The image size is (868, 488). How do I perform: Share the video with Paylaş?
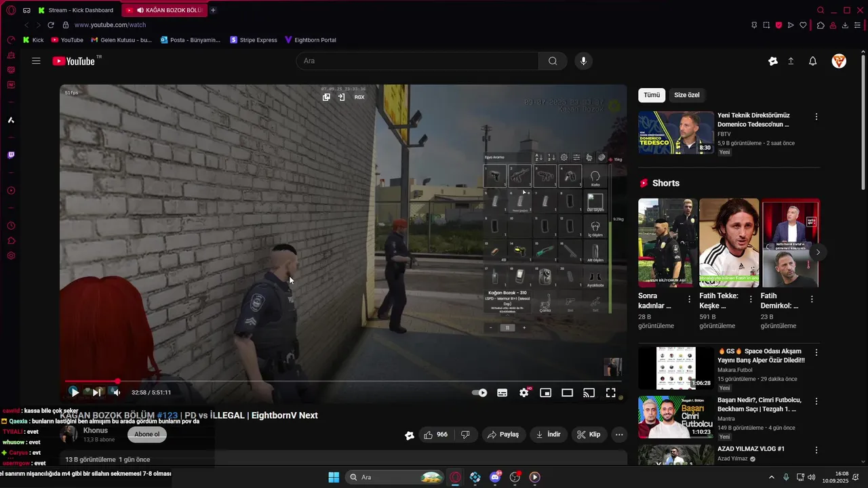[504, 434]
